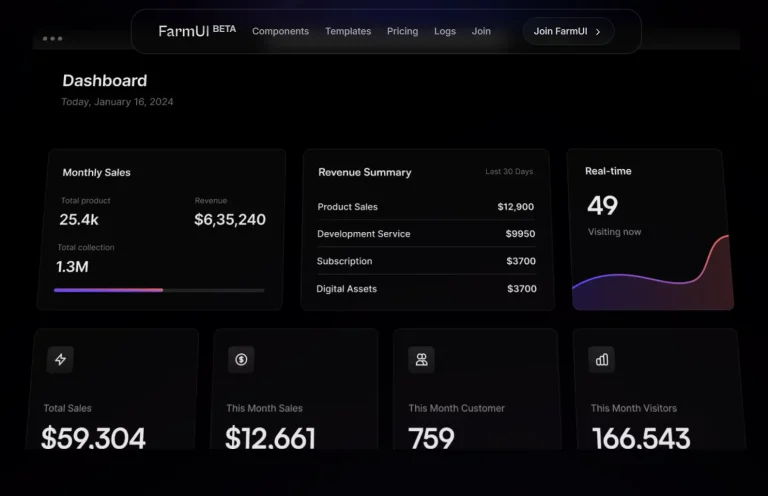The width and height of the screenshot is (768, 496).
Task: Select Join in the navigation bar
Action: click(481, 31)
